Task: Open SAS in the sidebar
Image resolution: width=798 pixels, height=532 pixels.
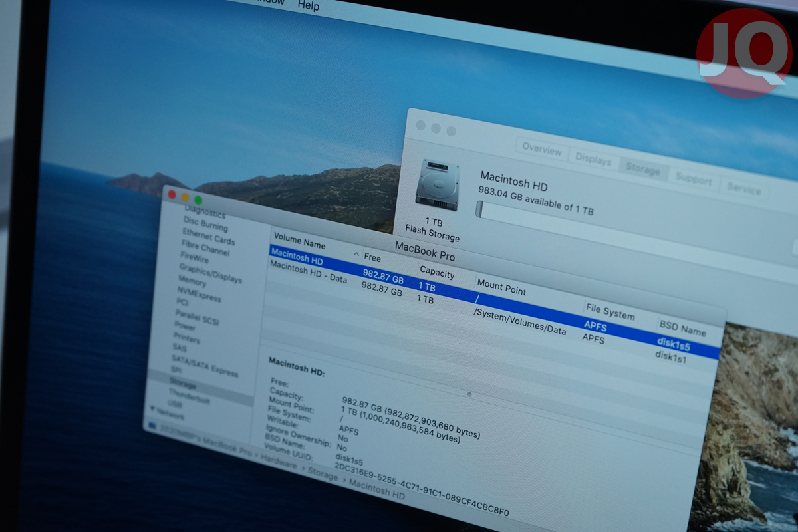Action: pyautogui.click(x=179, y=347)
